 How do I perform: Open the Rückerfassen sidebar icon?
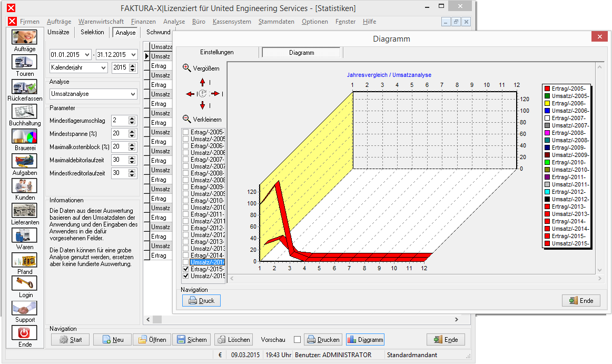tap(24, 87)
